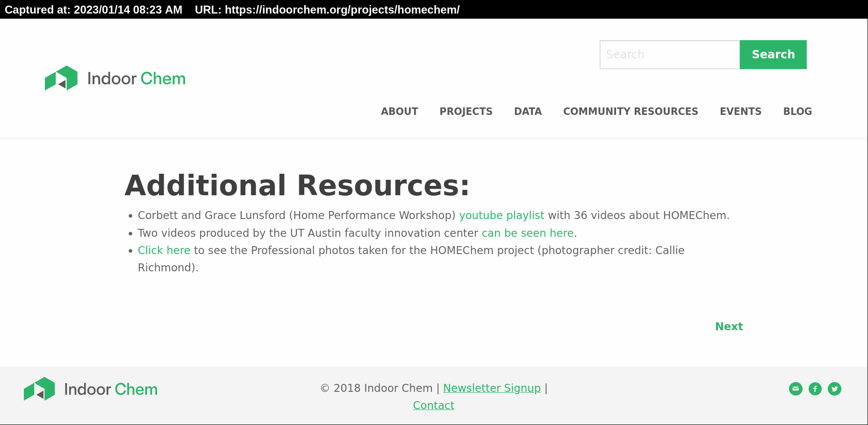Open the Twitter icon in footer

click(834, 389)
